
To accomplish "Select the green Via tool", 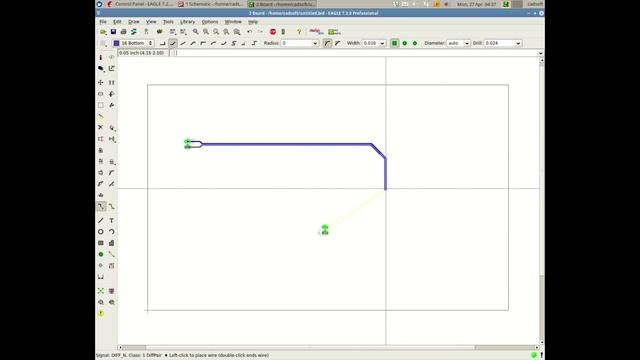I will tap(101, 254).
